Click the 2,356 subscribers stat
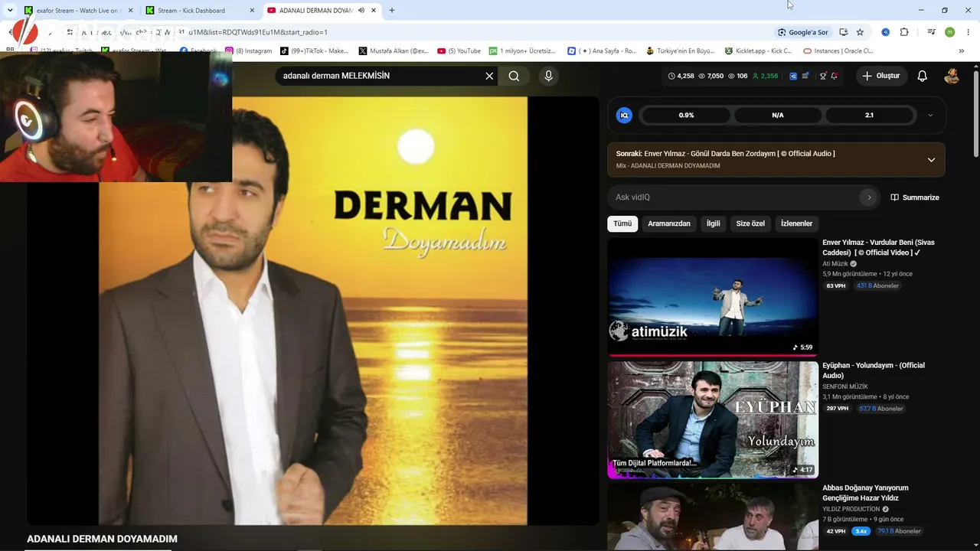 tap(765, 76)
